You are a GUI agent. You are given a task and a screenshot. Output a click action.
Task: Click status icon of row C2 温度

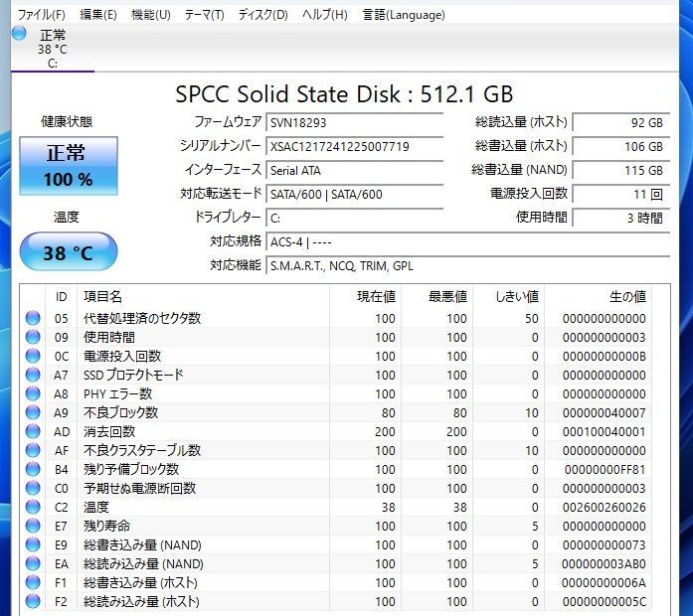(x=33, y=507)
